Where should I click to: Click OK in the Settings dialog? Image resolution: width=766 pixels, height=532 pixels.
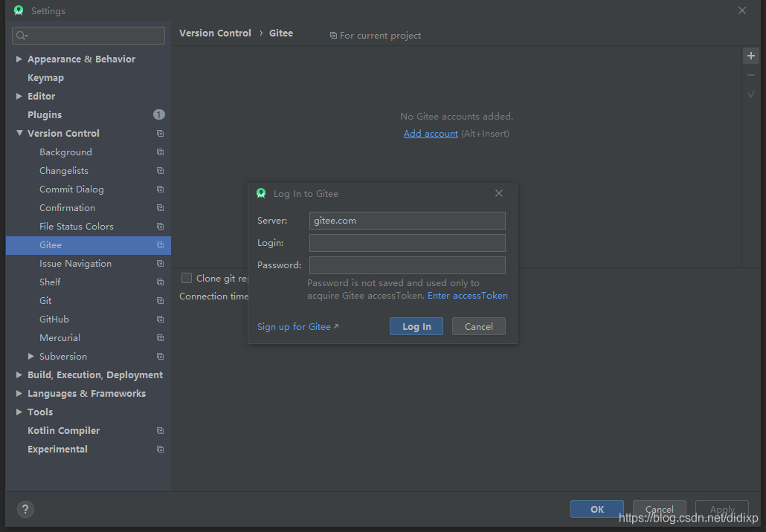point(597,509)
